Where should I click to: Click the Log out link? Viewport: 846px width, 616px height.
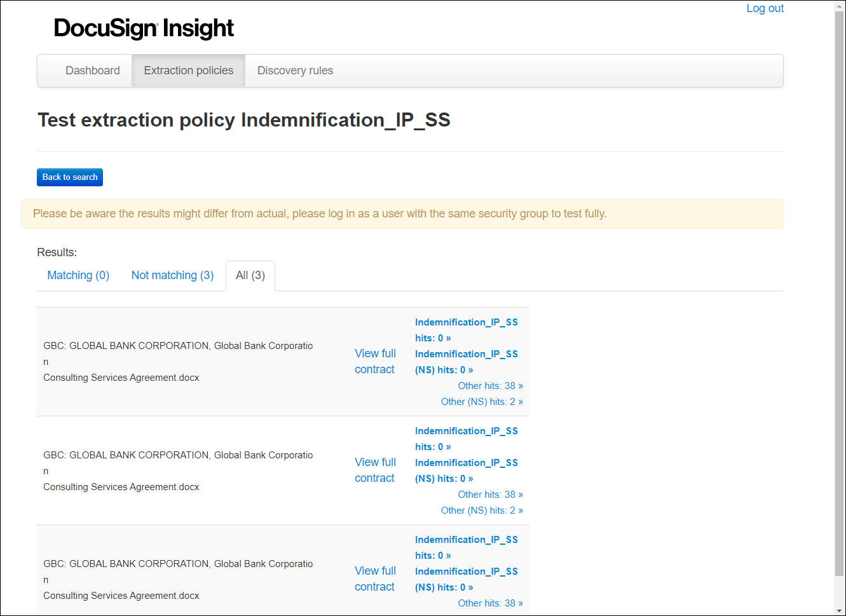tap(765, 8)
